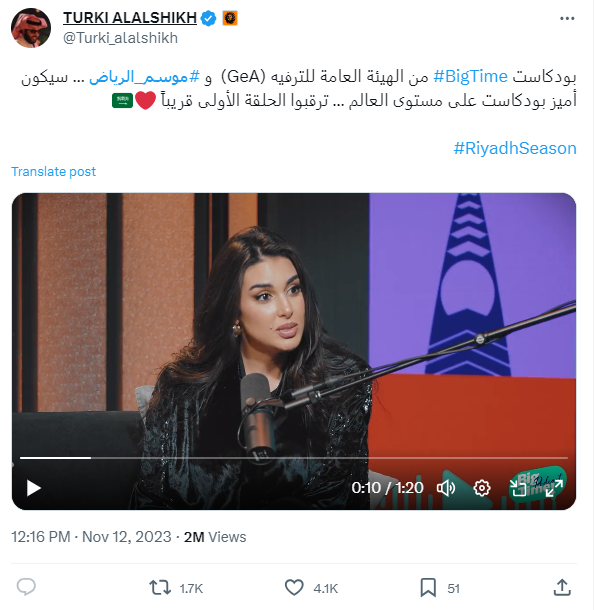Click the profile avatar picture

[x=31, y=28]
